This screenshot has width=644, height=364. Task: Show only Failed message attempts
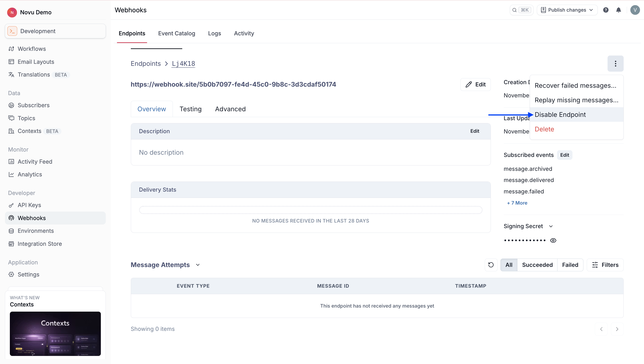pyautogui.click(x=570, y=265)
